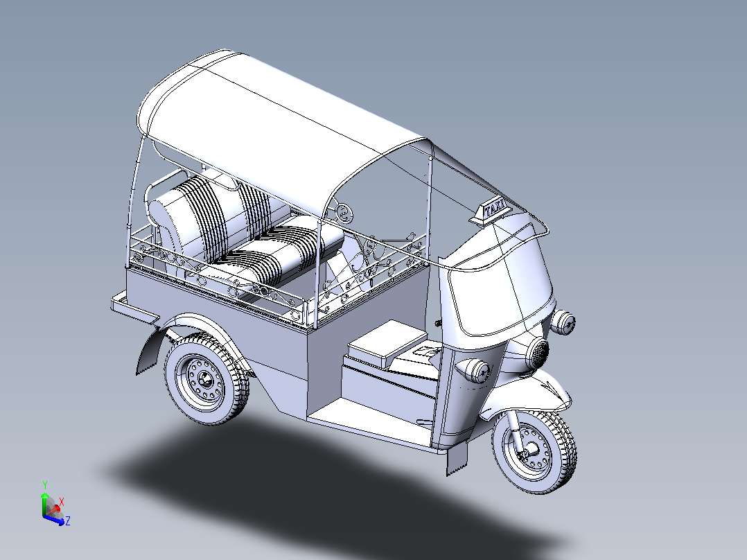Pick the mud flap behind the front wheel

point(457,460)
